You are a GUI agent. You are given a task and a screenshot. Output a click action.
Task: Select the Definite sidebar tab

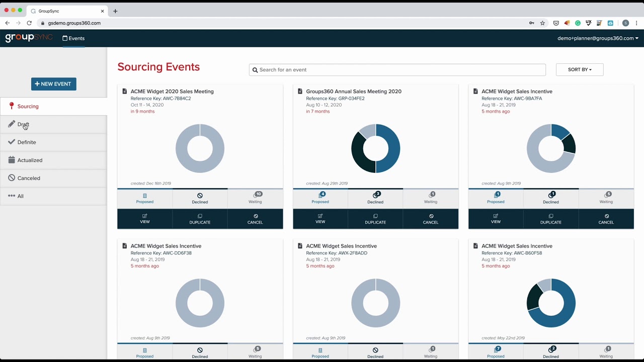point(53,142)
